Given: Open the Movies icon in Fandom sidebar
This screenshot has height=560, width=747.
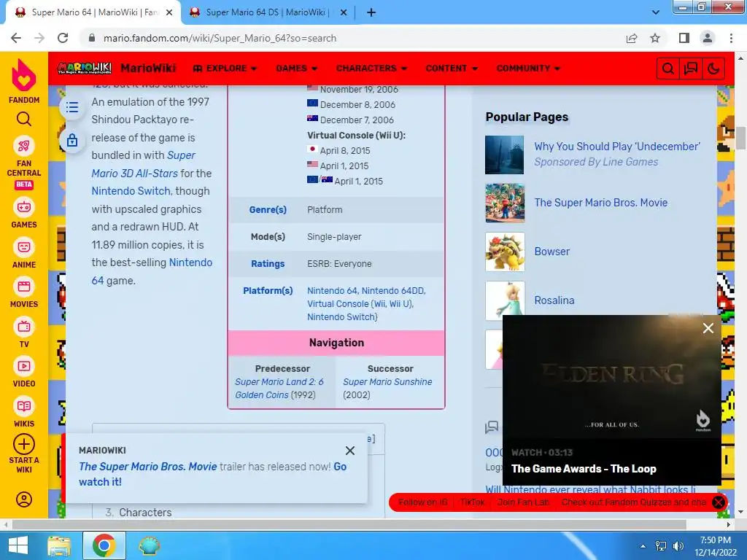Looking at the screenshot, I should point(24,287).
